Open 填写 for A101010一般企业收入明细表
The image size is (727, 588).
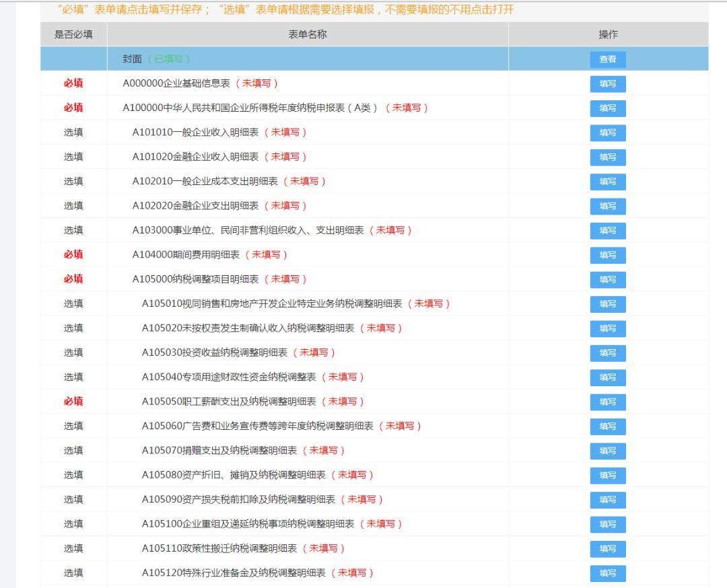608,133
